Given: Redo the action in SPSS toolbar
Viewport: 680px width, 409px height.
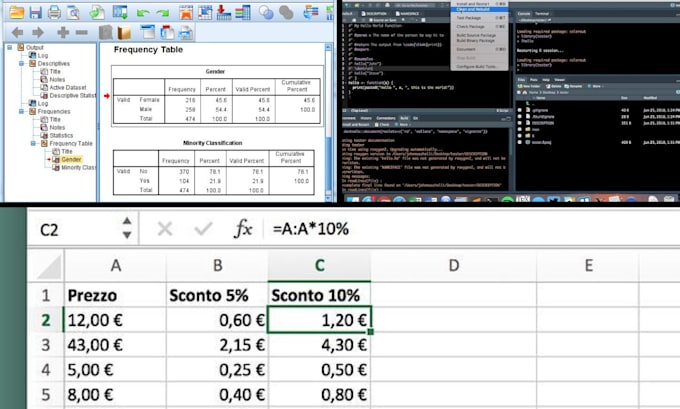Looking at the screenshot, I should pyautogui.click(x=163, y=13).
